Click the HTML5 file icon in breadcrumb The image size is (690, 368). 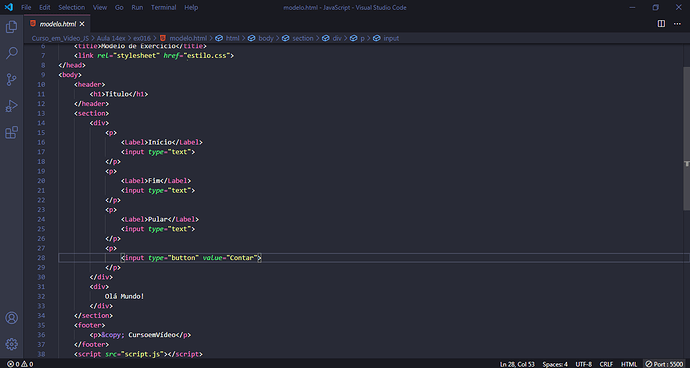[162, 38]
